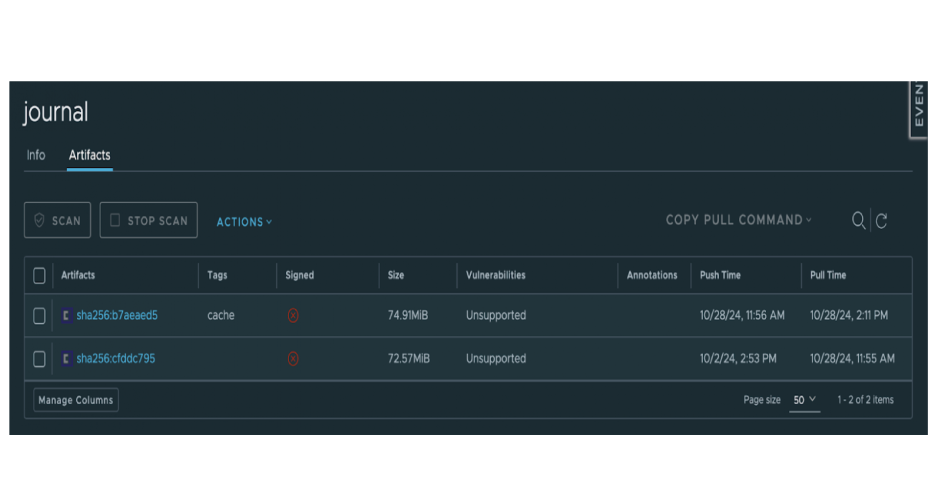Click the not-signed icon for sha256:cfddc795

(293, 359)
